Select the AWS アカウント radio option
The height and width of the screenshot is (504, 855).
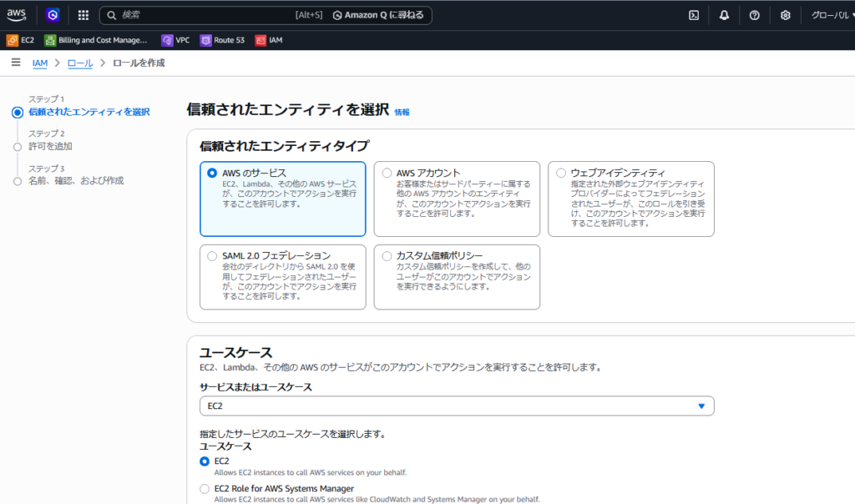pyautogui.click(x=387, y=173)
